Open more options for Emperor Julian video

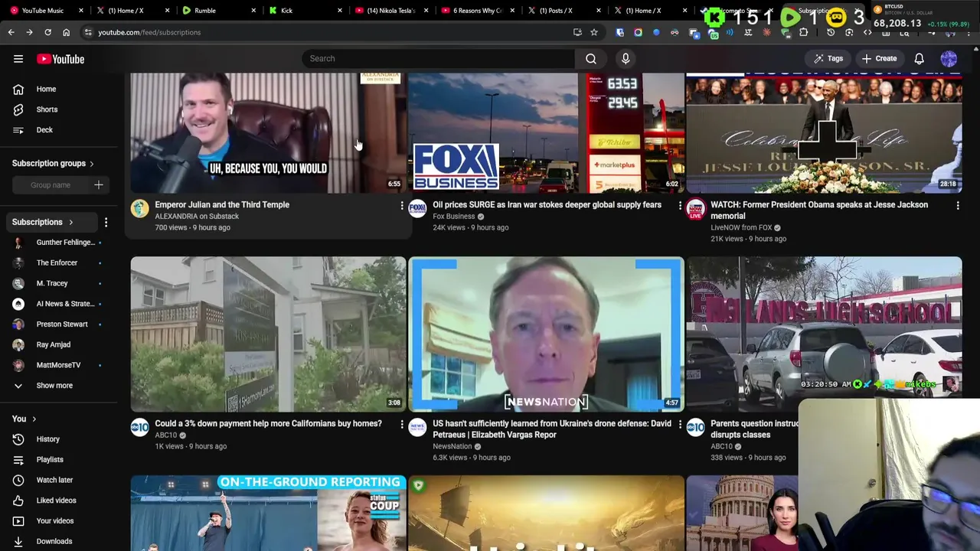click(401, 205)
